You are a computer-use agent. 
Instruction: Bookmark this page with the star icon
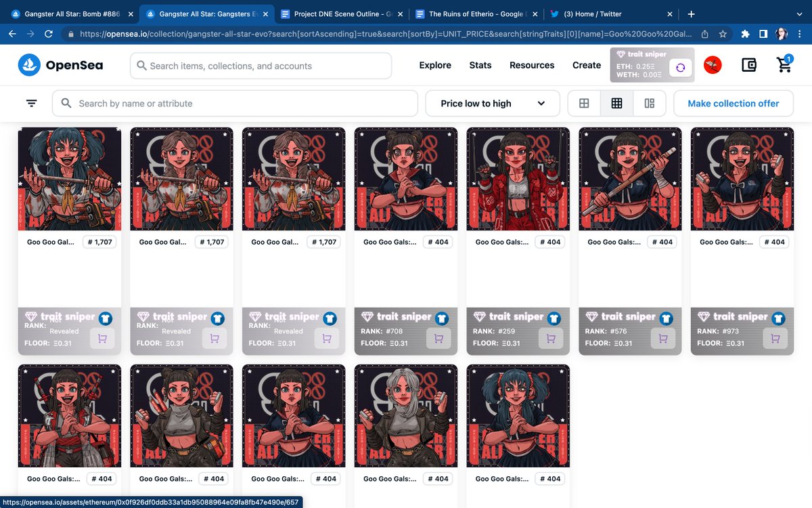point(723,33)
